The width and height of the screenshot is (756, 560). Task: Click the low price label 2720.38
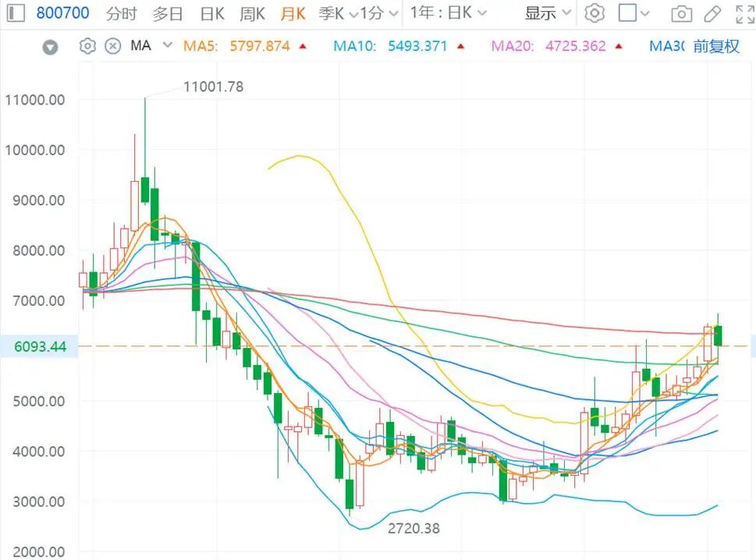tap(413, 529)
